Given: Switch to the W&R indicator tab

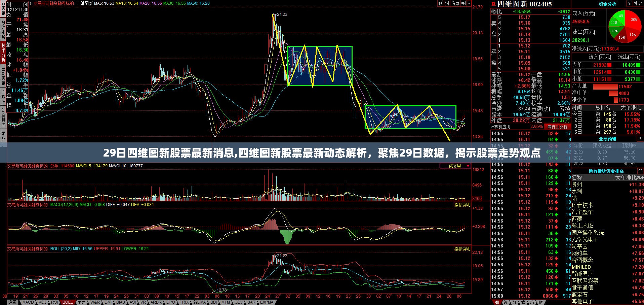Looking at the screenshot, I should coord(95,302).
